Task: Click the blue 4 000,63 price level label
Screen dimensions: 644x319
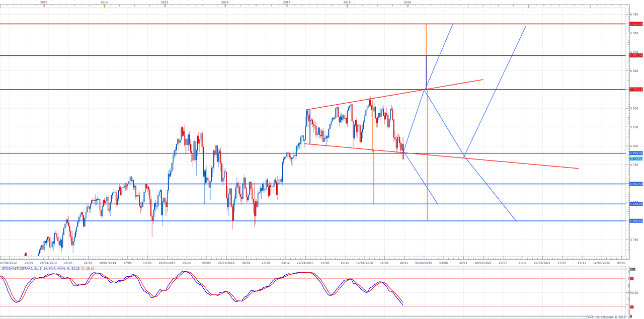Action: click(x=636, y=221)
